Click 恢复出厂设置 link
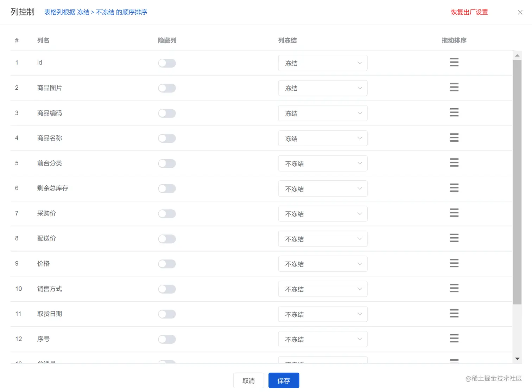 [x=469, y=12]
